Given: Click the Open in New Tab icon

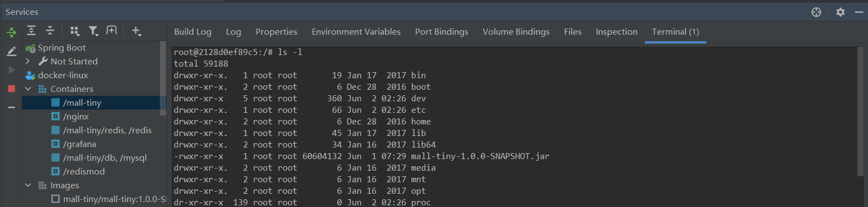Looking at the screenshot, I should pos(112,31).
